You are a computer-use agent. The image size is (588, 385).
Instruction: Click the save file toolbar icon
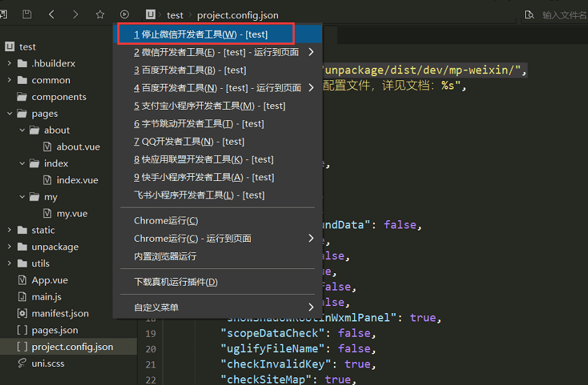tap(27, 15)
